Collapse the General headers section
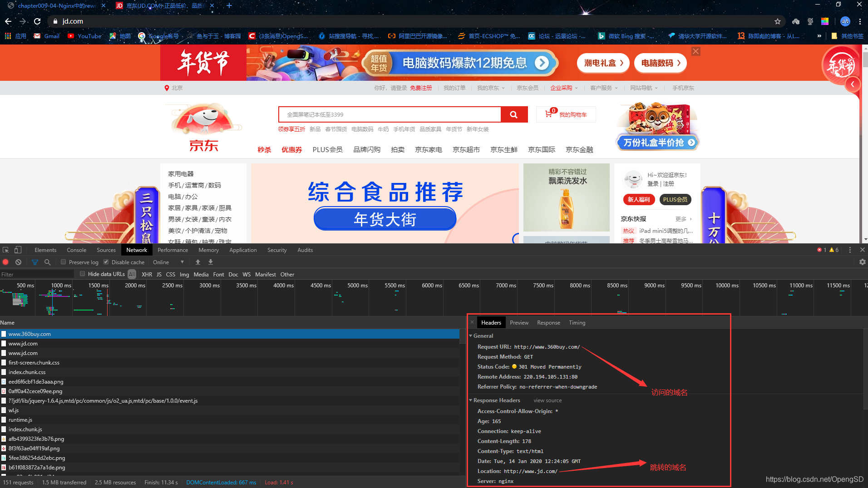The height and width of the screenshot is (488, 868). click(471, 335)
